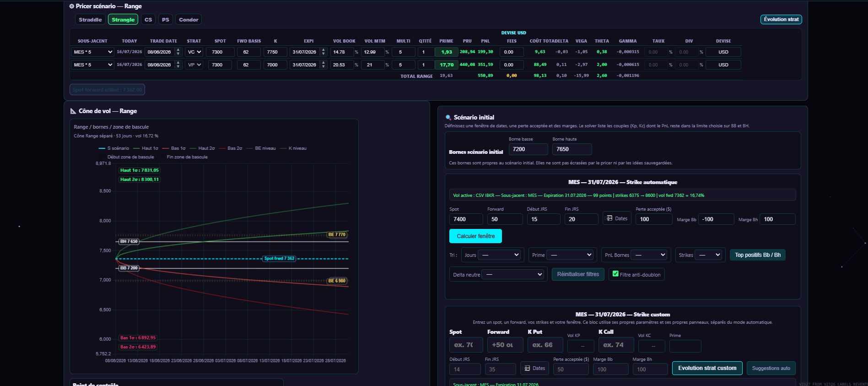The image size is (868, 386).
Task: Toggle the S scénario legend series
Action: pos(114,148)
